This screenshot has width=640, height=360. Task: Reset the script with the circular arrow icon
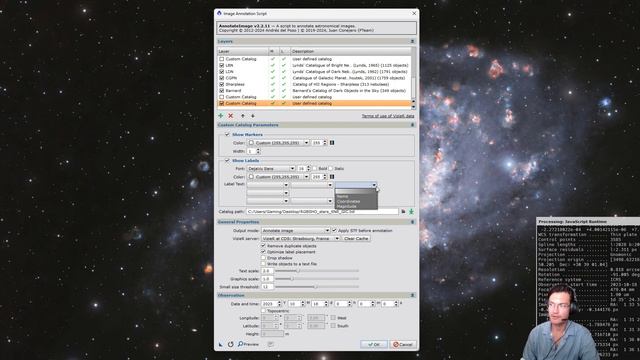tap(231, 344)
